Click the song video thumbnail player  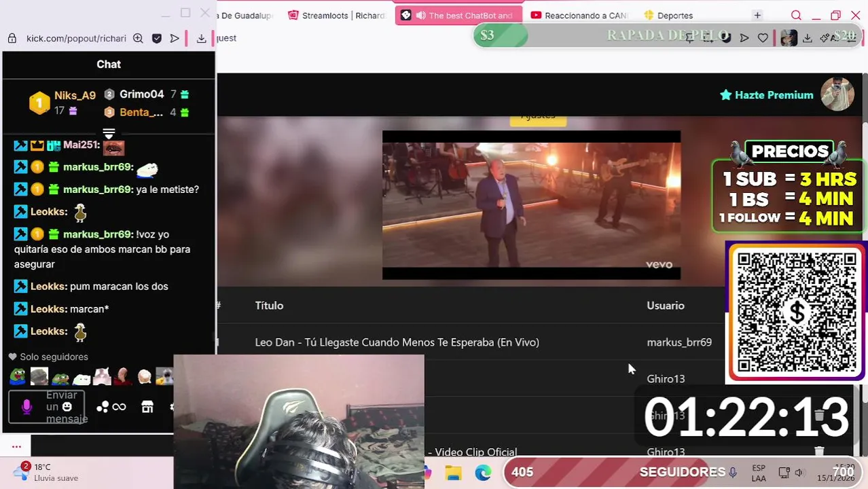531,205
